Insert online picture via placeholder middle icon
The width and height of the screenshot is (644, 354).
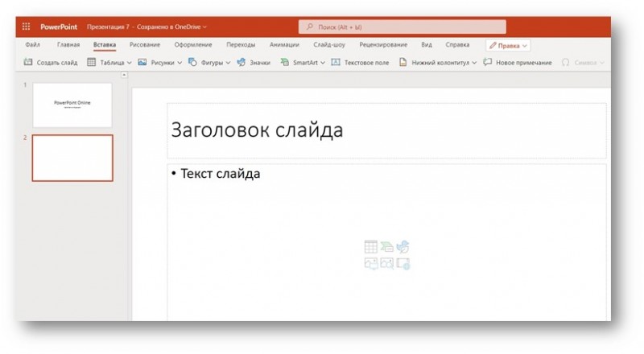coord(387,263)
